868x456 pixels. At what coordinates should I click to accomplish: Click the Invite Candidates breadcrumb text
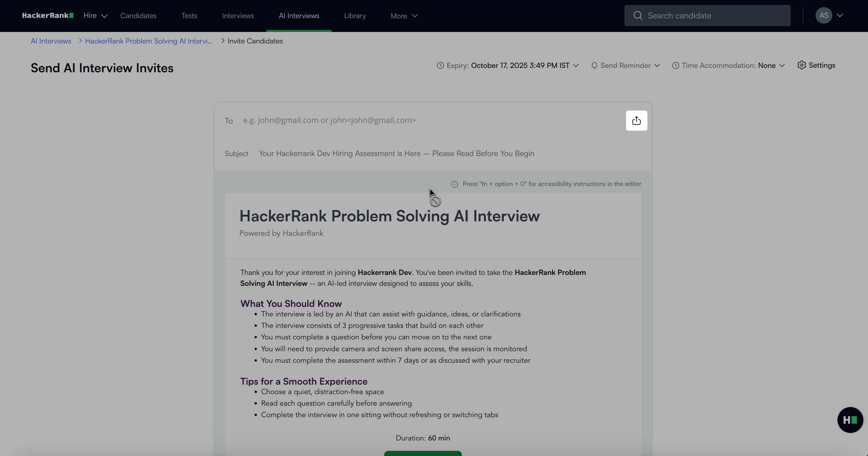[x=255, y=41]
